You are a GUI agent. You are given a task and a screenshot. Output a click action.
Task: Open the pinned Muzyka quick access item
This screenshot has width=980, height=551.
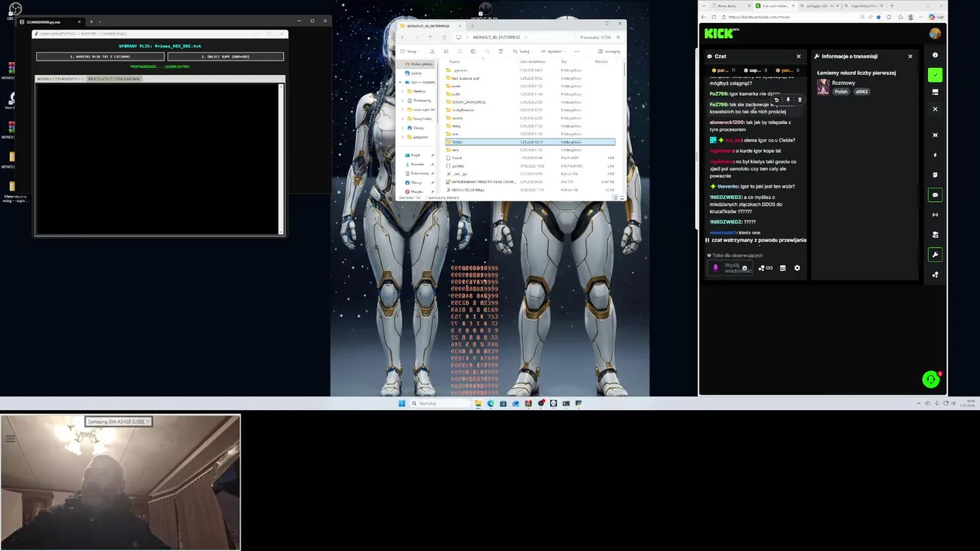click(416, 191)
